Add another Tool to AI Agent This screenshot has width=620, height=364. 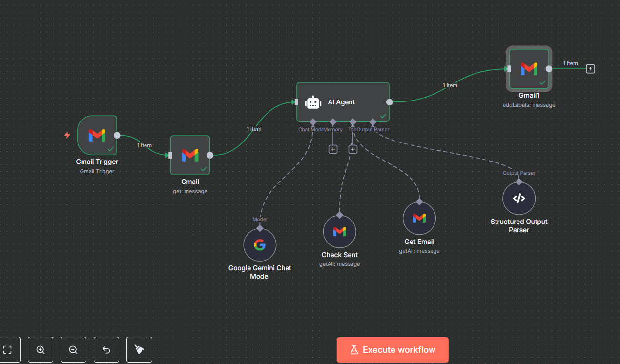[353, 149]
